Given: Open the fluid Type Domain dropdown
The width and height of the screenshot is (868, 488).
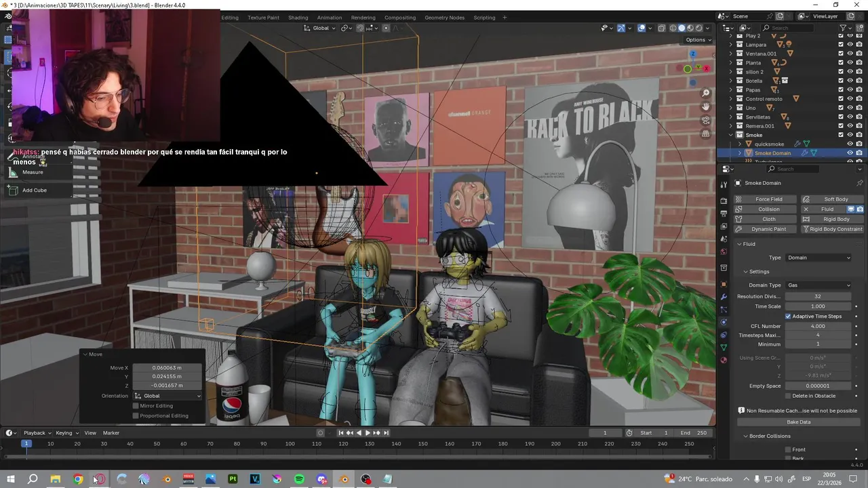Looking at the screenshot, I should [818, 258].
